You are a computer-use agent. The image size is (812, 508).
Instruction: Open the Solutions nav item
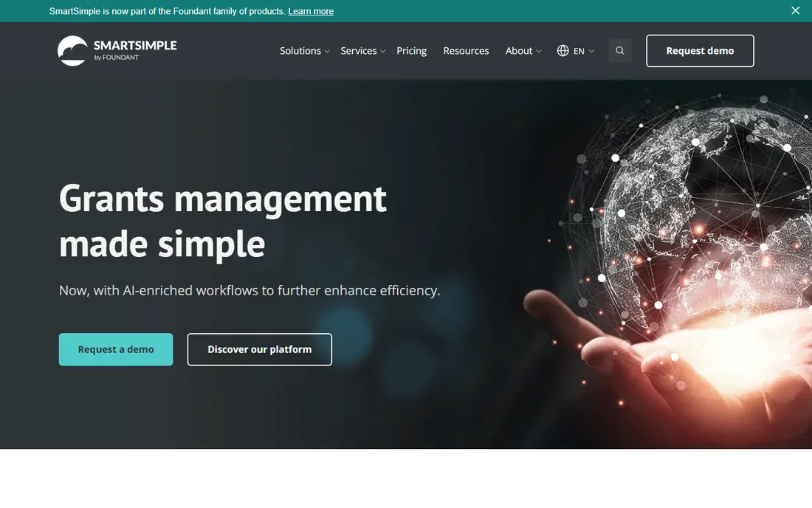click(300, 51)
